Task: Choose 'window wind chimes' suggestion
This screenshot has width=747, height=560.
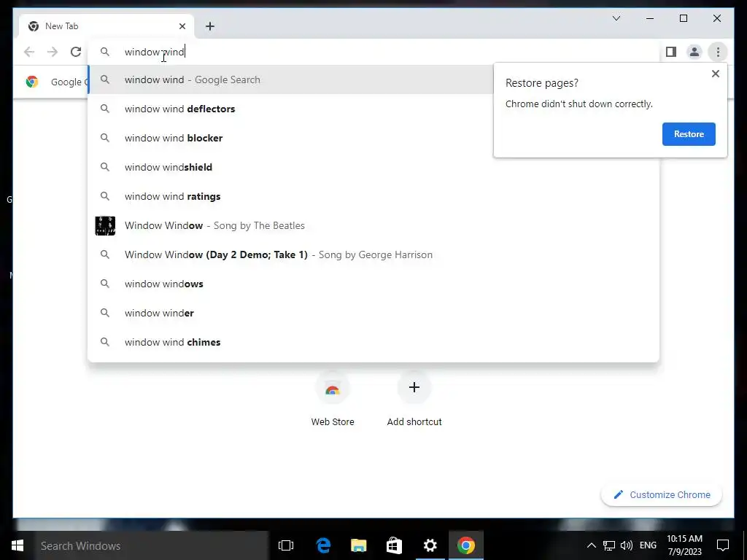Action: click(x=373, y=342)
